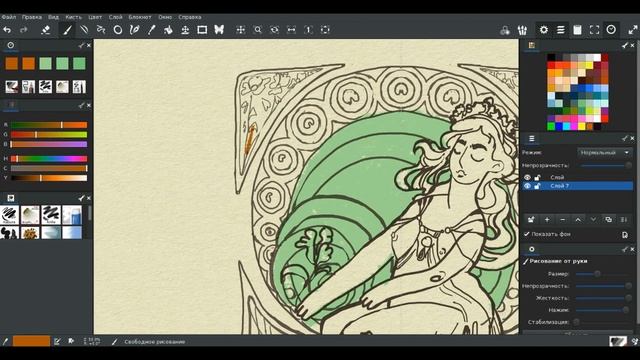Click the background settings icon beside 'Показать фон'
Screen dimensions: 640x360
click(x=625, y=235)
